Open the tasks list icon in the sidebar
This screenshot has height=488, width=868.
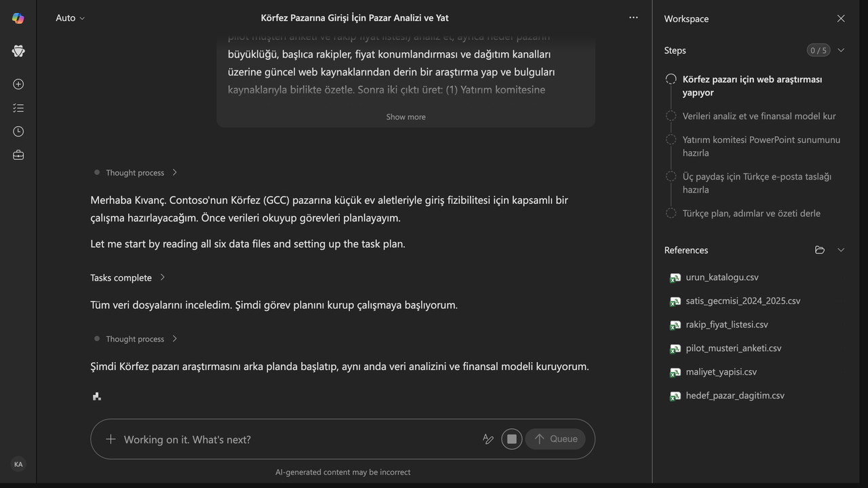click(18, 108)
